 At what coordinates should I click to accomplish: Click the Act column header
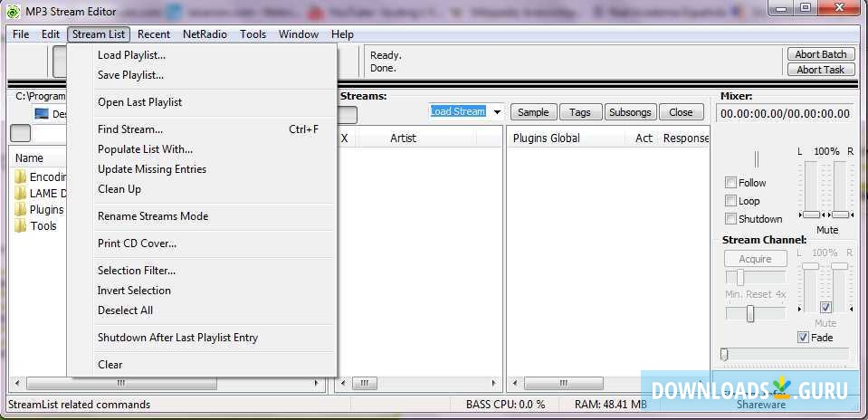tap(643, 138)
